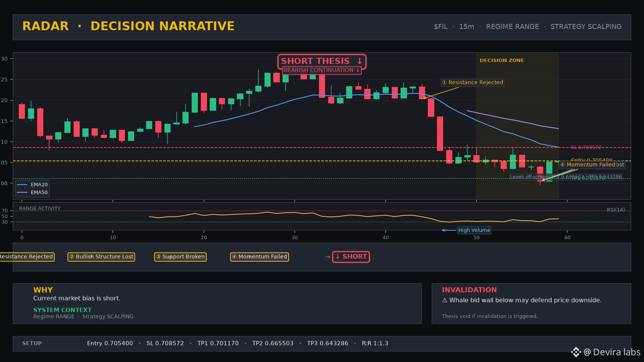Click the TP3 0.643286 setup value

tap(327, 344)
